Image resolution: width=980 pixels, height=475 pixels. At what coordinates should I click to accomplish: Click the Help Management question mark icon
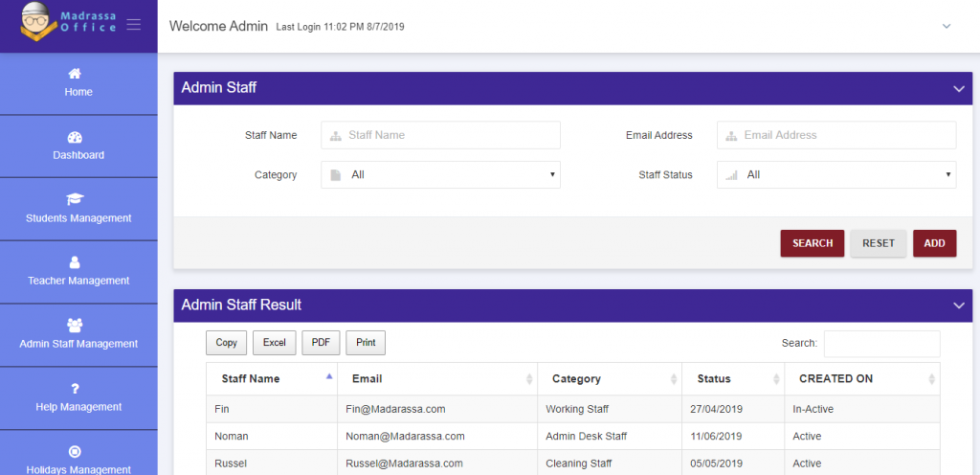tap(76, 388)
